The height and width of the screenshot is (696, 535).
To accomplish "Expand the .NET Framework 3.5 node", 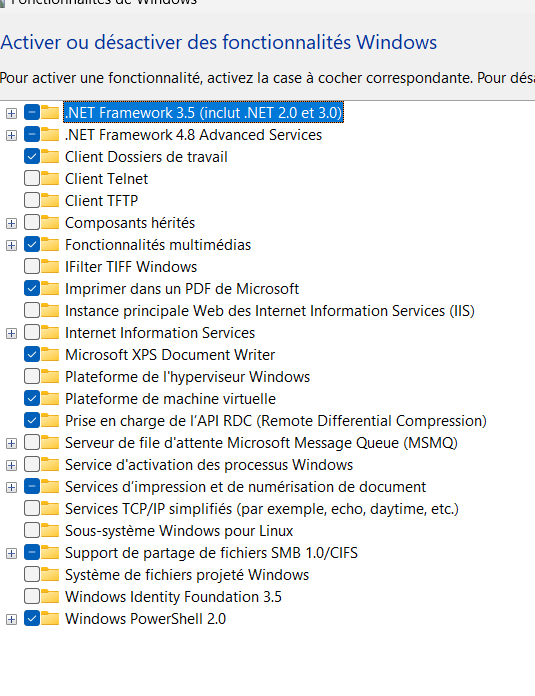I will click(x=12, y=113).
